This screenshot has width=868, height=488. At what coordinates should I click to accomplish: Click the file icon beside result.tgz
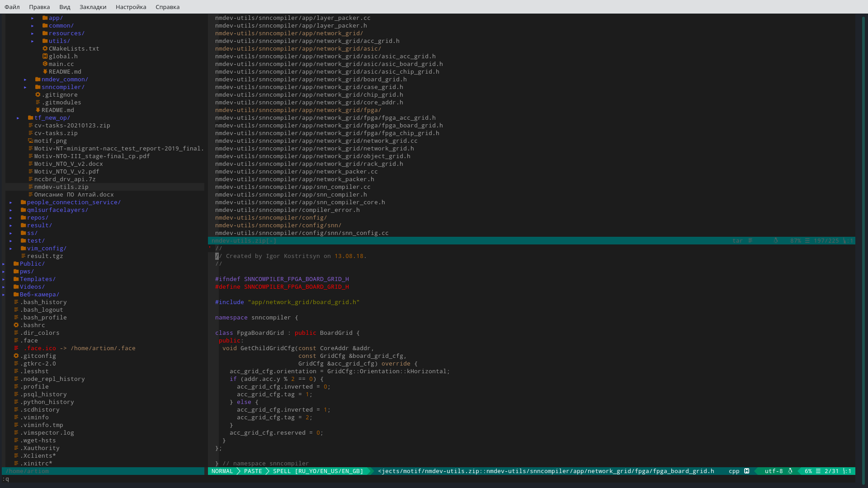[24, 256]
